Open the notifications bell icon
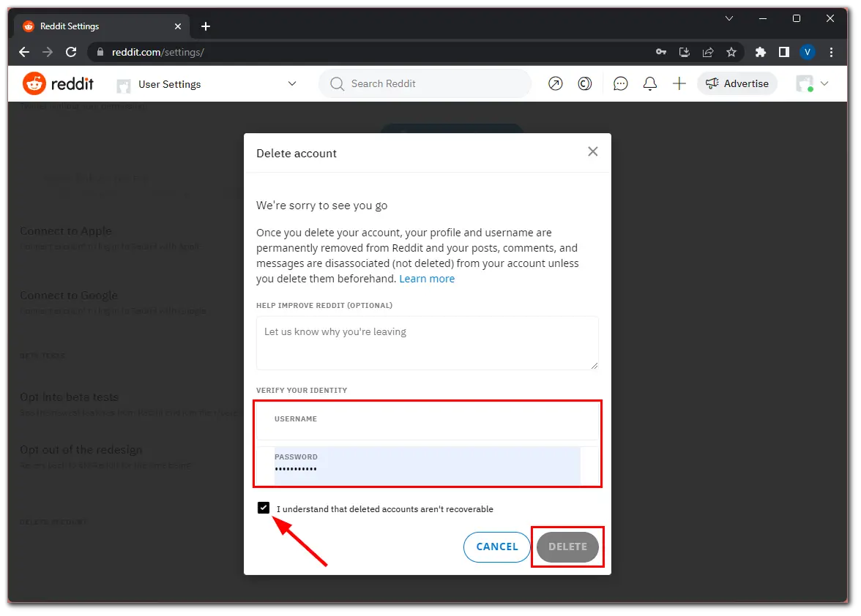Image resolution: width=861 pixels, height=616 pixels. 649,84
